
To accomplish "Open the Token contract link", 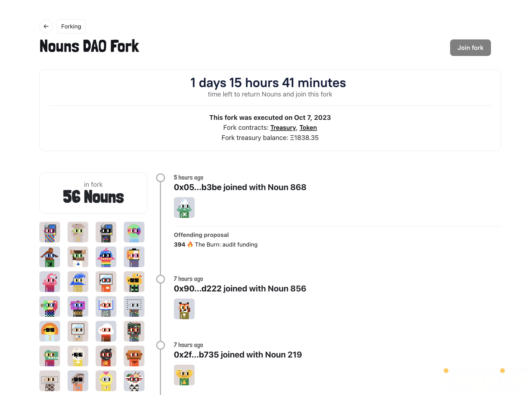I will (308, 128).
